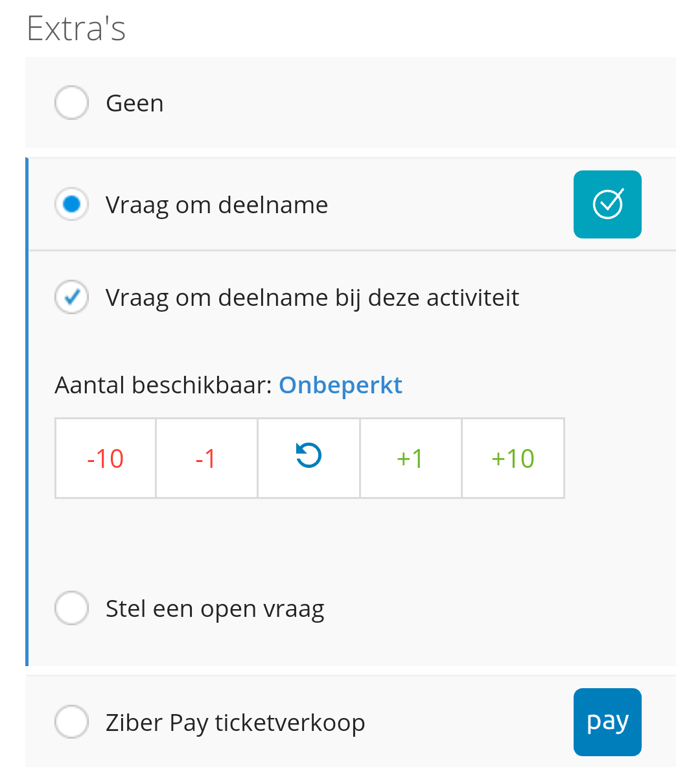Screen dimensions: 700x775
Task: Click the Extra's section heading
Action: coord(76,28)
